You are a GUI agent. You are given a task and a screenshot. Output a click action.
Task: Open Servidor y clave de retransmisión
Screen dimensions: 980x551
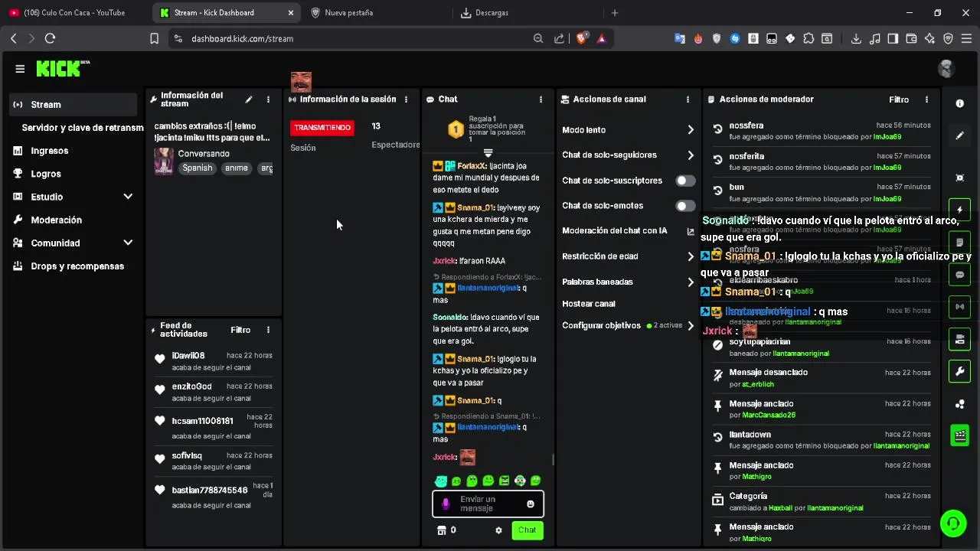82,128
